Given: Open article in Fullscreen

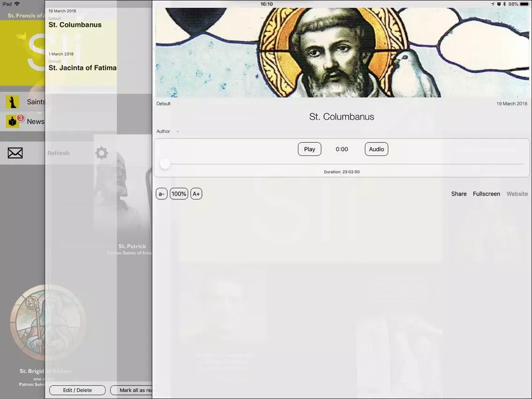Looking at the screenshot, I should pyautogui.click(x=486, y=194).
